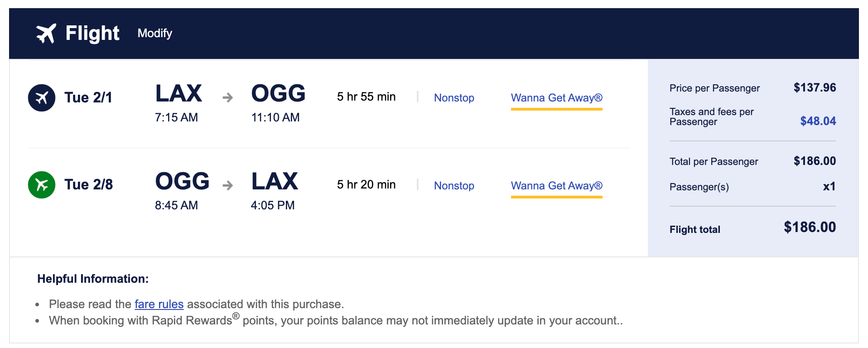Click the Tue 2/1 departure date
Image resolution: width=868 pixels, height=348 pixels.
tap(88, 97)
